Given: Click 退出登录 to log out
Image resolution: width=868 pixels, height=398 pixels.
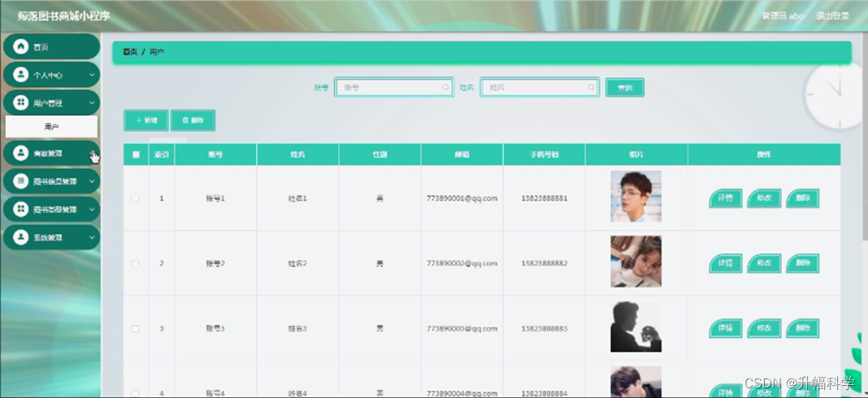Looking at the screenshot, I should point(832,16).
